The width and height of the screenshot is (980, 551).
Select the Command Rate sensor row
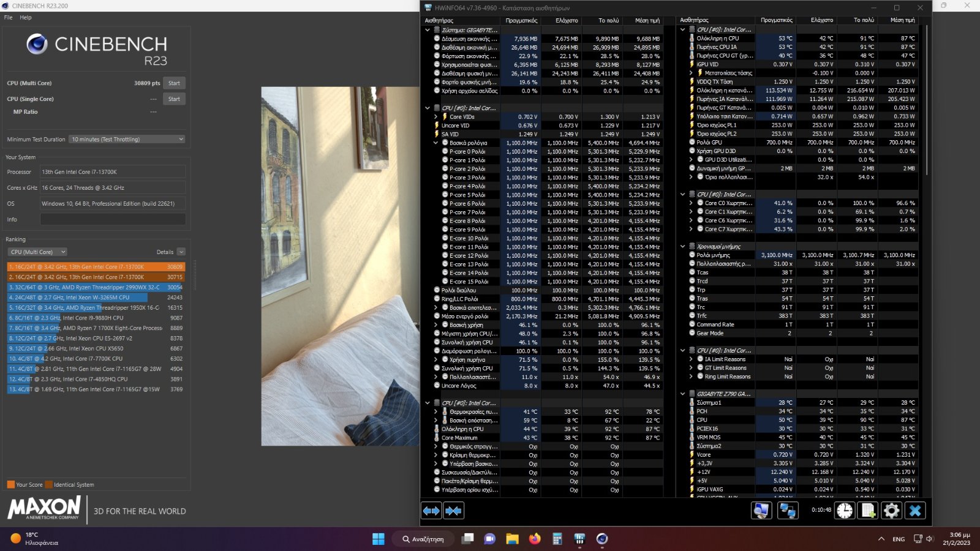pos(799,324)
